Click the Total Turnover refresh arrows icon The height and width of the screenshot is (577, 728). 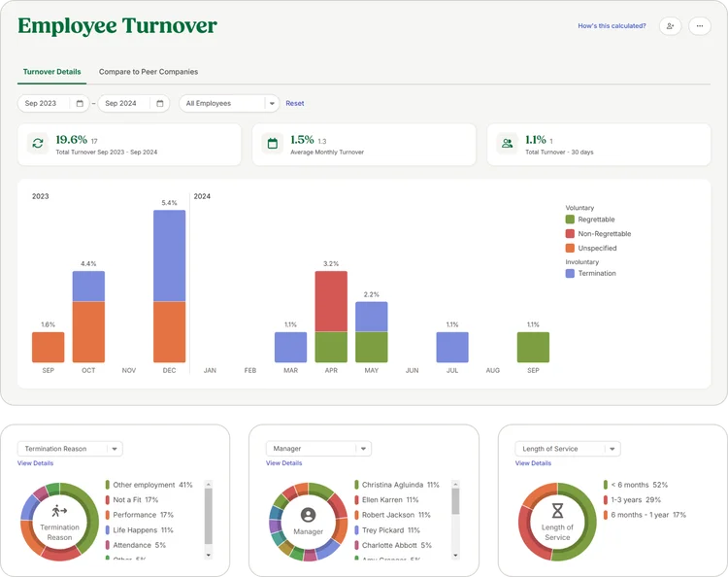pyautogui.click(x=38, y=144)
